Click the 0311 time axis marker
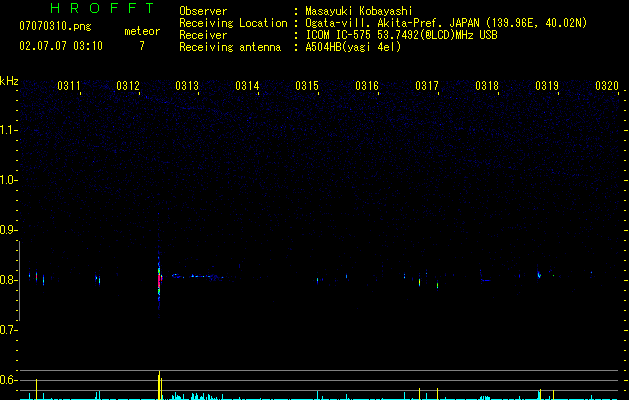This screenshot has height=400, width=629. coord(69,85)
